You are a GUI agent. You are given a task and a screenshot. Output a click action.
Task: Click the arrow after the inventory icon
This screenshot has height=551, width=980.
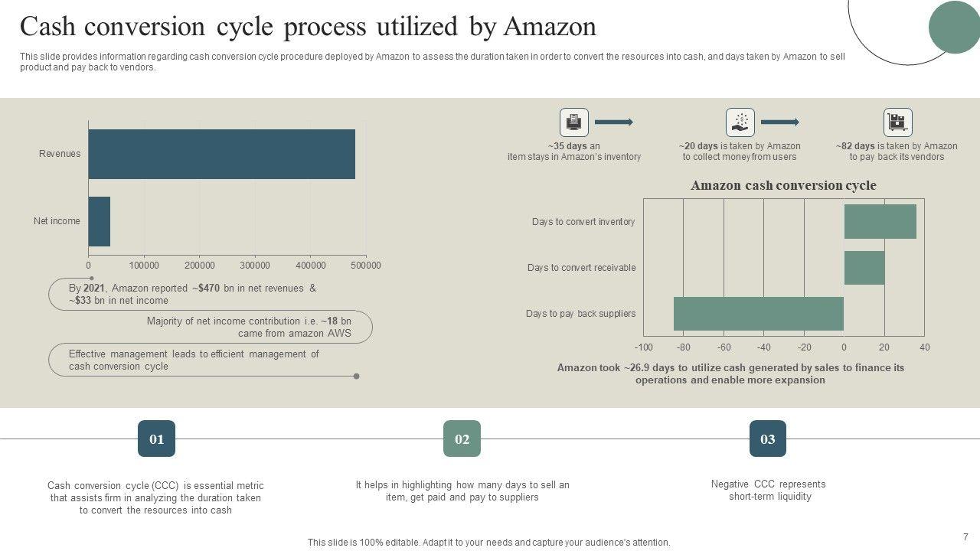click(614, 122)
